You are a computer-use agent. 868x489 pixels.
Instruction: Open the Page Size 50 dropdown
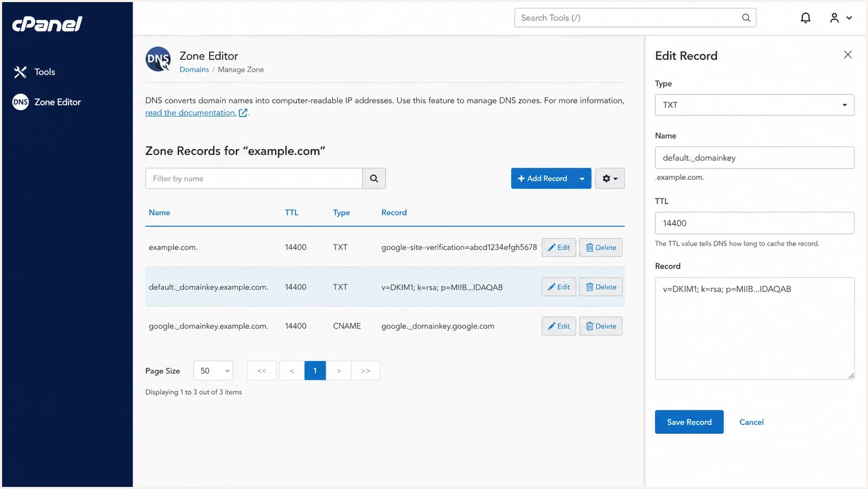213,371
